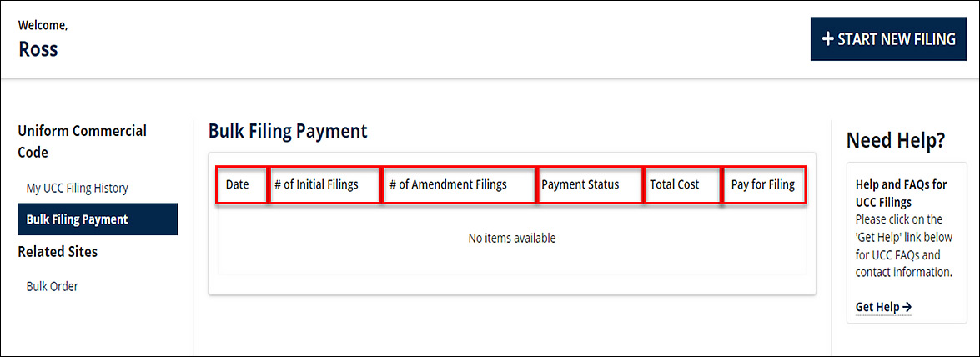The width and height of the screenshot is (980, 357).
Task: Click the # of Initial Filings column header
Action: click(316, 185)
